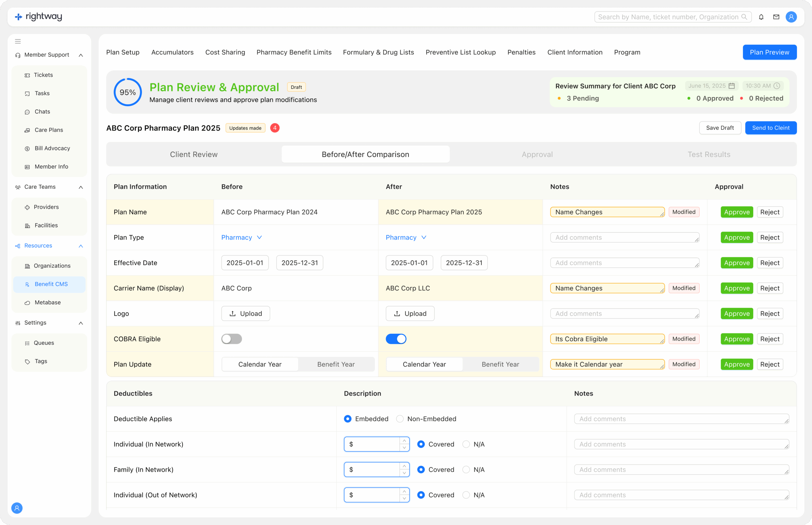Click the hamburger menu icon in sidebar
This screenshot has height=525, width=812.
[18, 42]
